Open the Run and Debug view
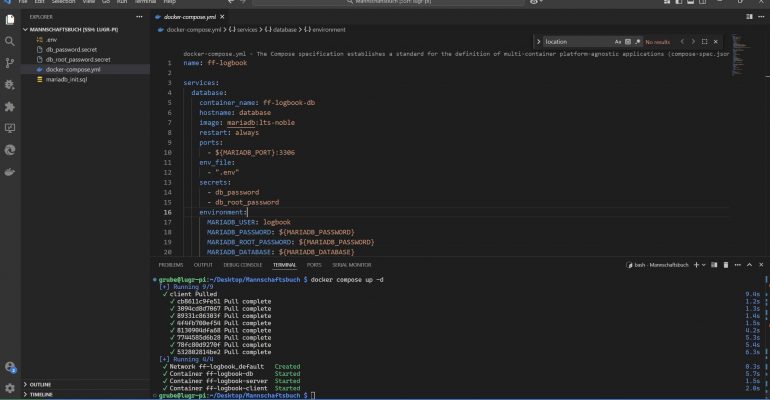 10,84
